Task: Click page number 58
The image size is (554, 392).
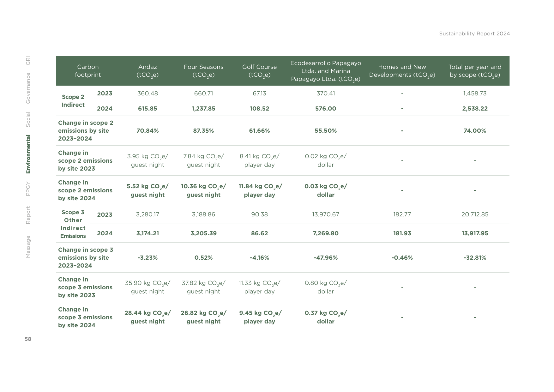Action: coord(28,339)
